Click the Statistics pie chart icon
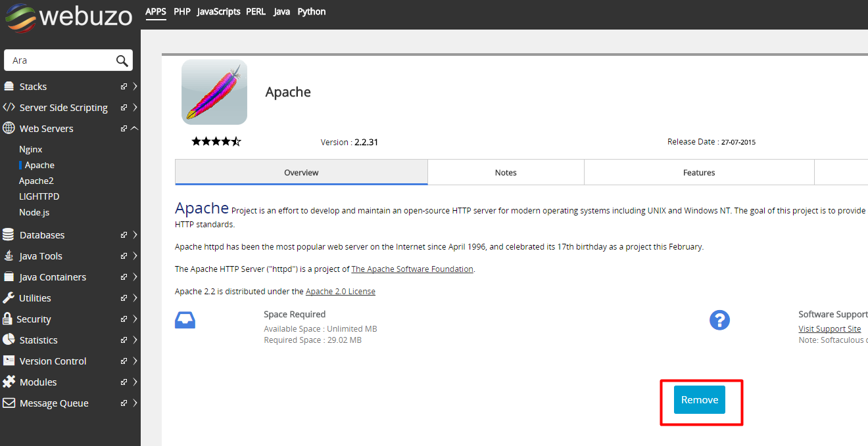 (9, 340)
